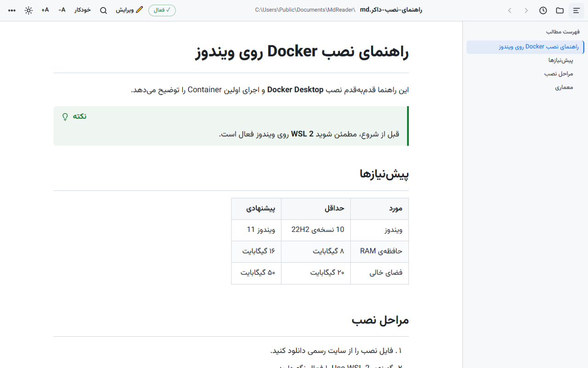Open the search magnifier icon
Viewport: 588px width, 368px height.
103,10
